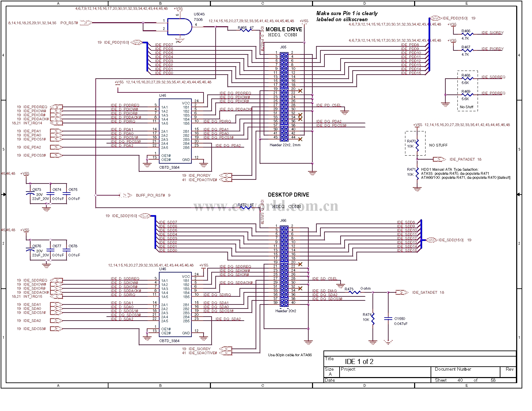Image resolution: width=532 pixels, height=411 pixels.
Task: Click the no-connect X at J66 pin 20
Action: click(300, 264)
